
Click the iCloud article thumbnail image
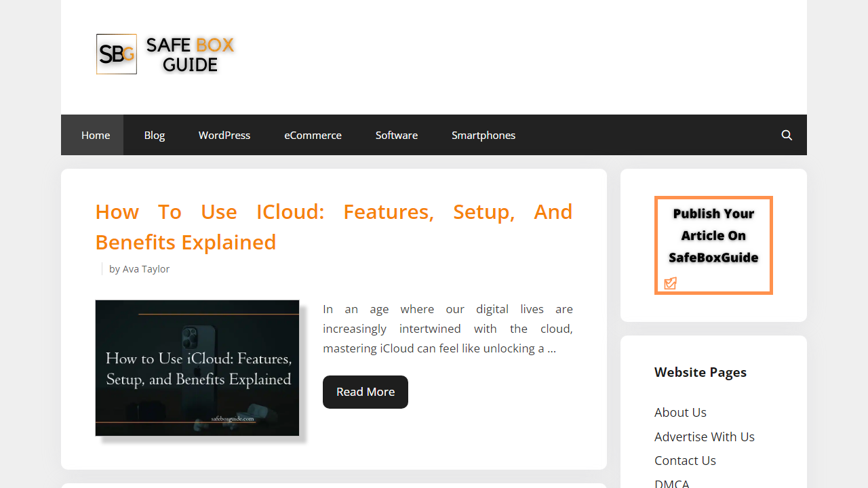pyautogui.click(x=197, y=368)
